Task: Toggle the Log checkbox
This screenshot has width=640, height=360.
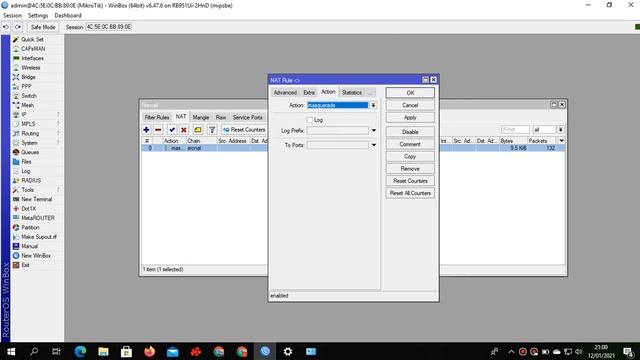Action: [x=309, y=120]
